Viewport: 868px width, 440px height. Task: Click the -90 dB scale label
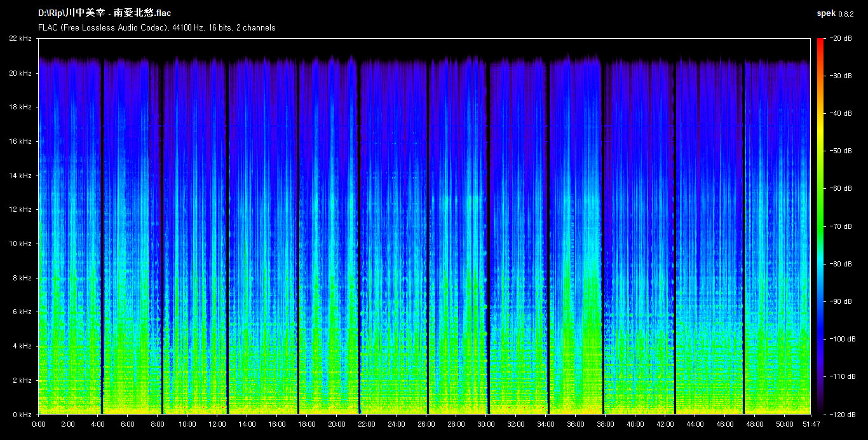[841, 301]
